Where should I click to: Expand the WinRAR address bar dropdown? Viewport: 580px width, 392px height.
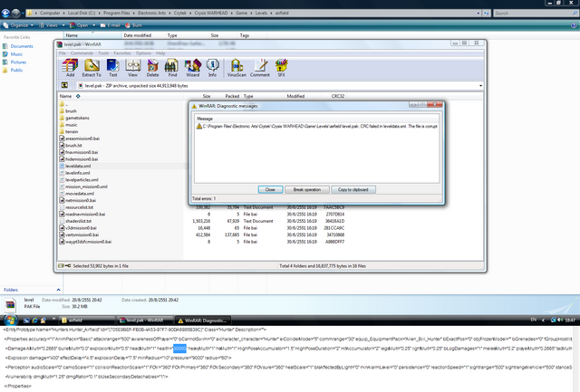point(480,86)
